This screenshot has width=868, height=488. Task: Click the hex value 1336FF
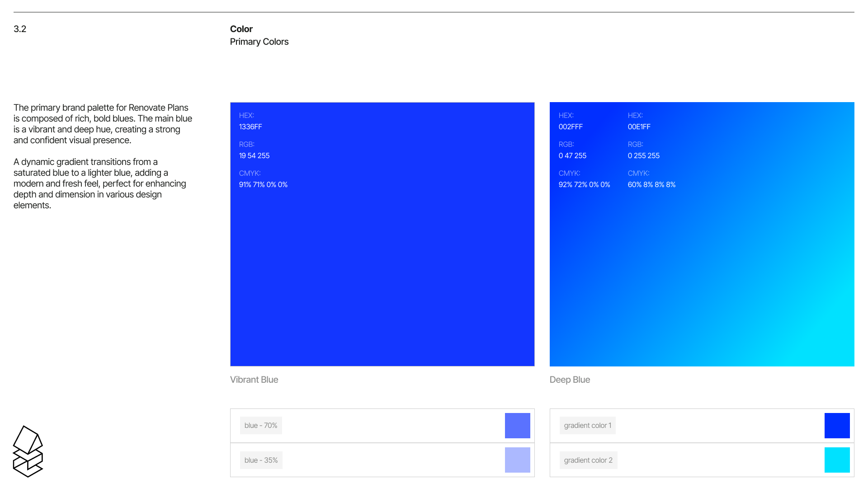click(250, 127)
